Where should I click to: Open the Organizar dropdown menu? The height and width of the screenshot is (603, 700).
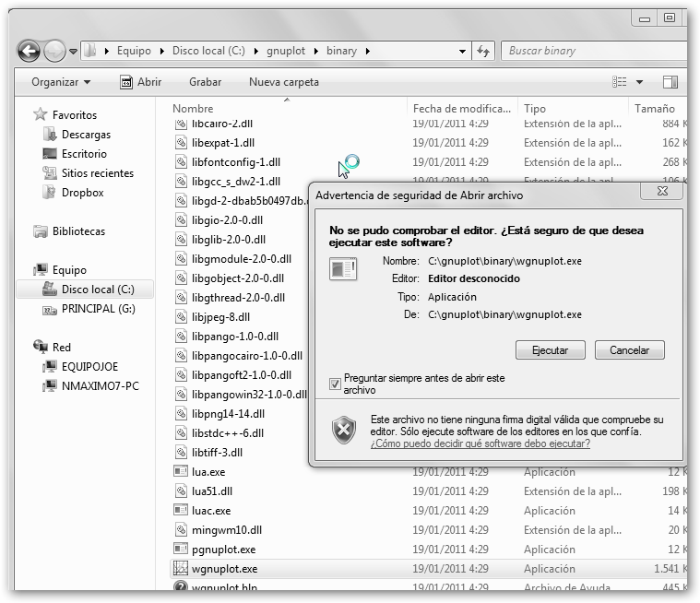pyautogui.click(x=61, y=82)
